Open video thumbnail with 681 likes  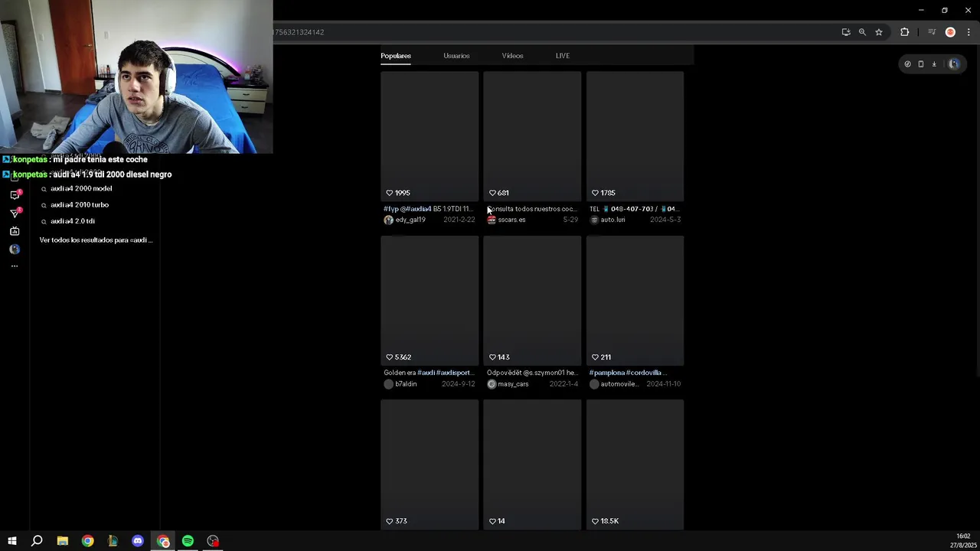point(532,136)
